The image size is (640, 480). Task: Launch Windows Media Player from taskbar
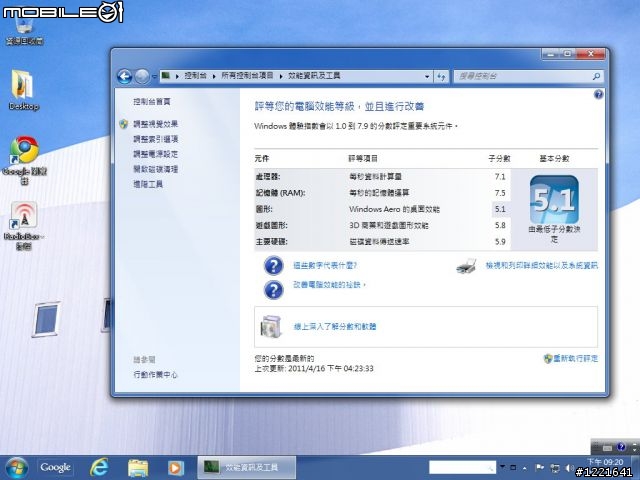176,468
